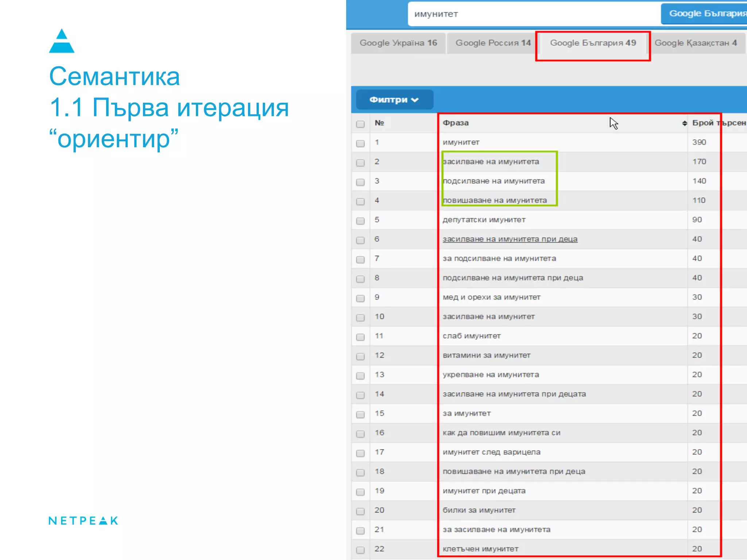
Task: Check the checkbox for row 9 'мед и орехи за имунитет'
Action: [x=360, y=298]
